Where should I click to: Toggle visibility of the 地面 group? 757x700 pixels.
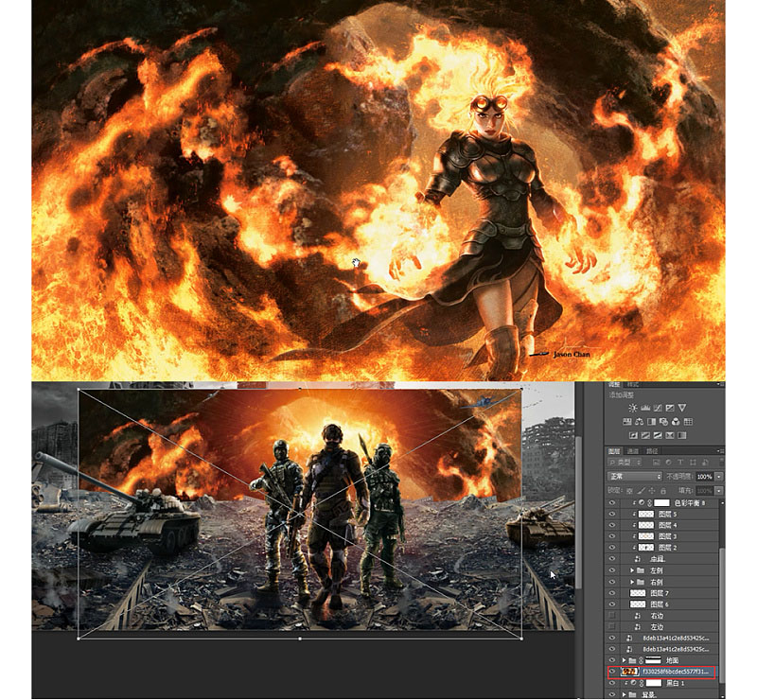pos(612,660)
